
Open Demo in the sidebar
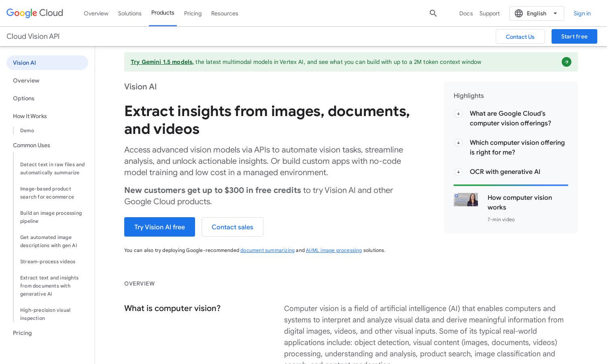pyautogui.click(x=27, y=131)
